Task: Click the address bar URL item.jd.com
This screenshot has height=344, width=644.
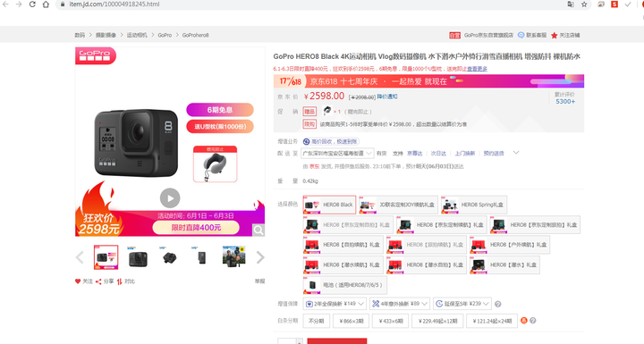Action: click(114, 4)
